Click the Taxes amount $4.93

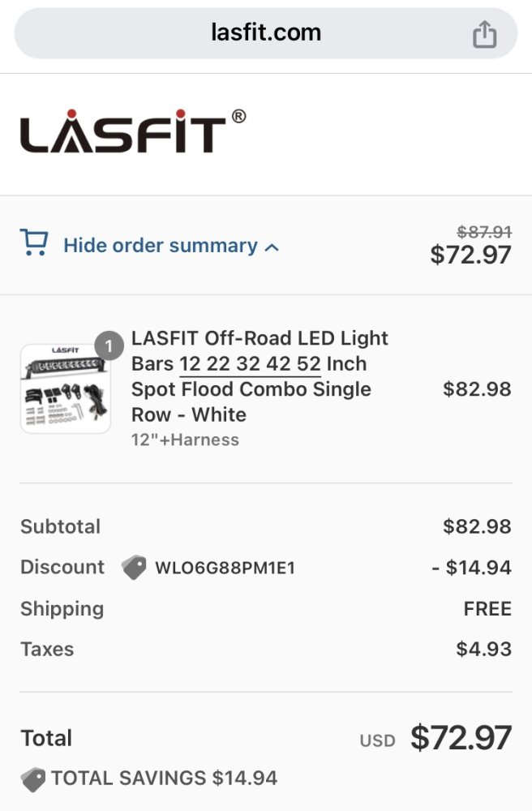[483, 649]
